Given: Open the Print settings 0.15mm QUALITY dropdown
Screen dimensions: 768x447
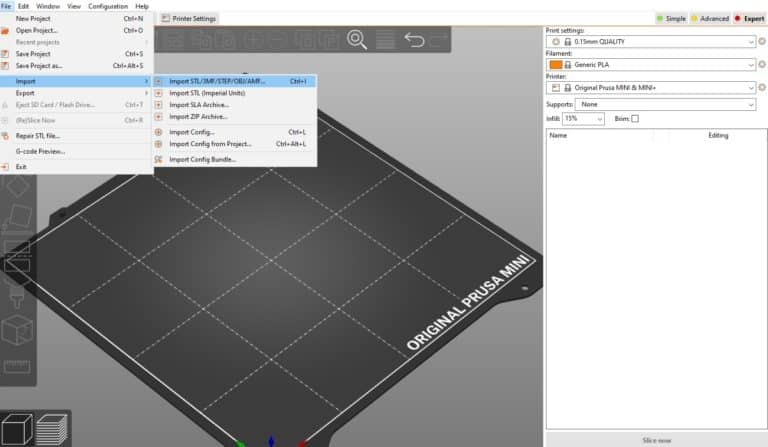Looking at the screenshot, I should [651, 42].
